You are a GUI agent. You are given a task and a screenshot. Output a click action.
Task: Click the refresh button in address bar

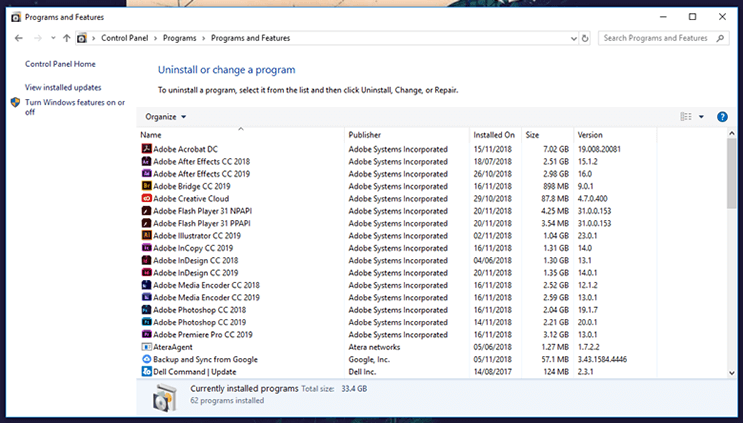pyautogui.click(x=585, y=38)
